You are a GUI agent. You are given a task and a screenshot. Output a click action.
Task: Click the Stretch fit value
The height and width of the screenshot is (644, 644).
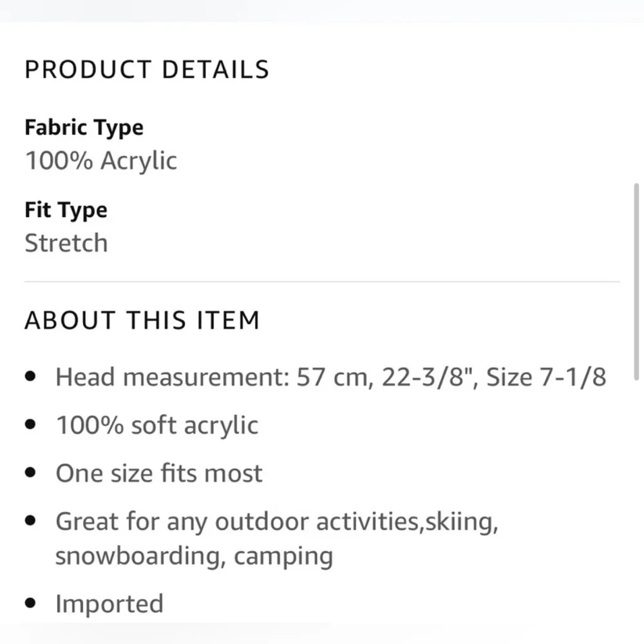click(66, 243)
